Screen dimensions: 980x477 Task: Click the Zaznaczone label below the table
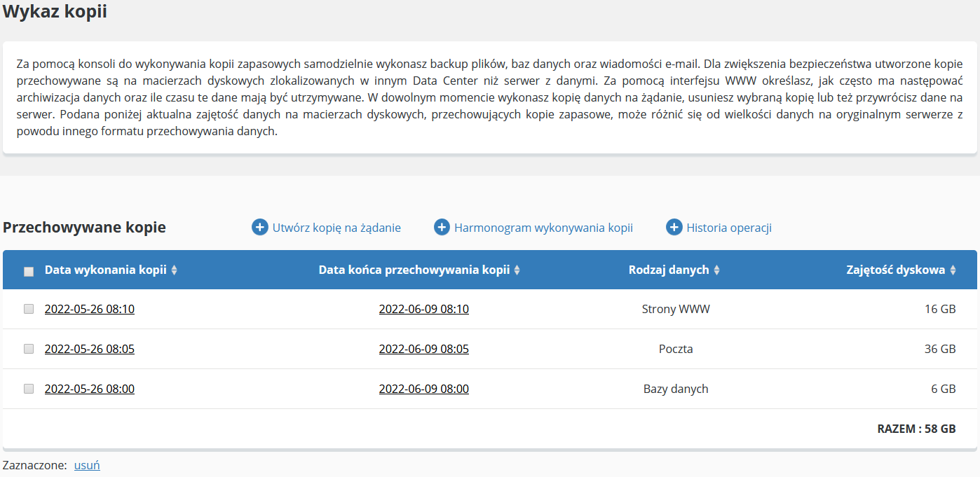click(35, 465)
